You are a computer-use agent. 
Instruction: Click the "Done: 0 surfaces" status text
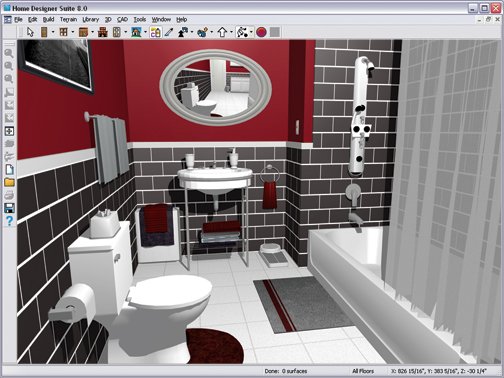(x=286, y=371)
